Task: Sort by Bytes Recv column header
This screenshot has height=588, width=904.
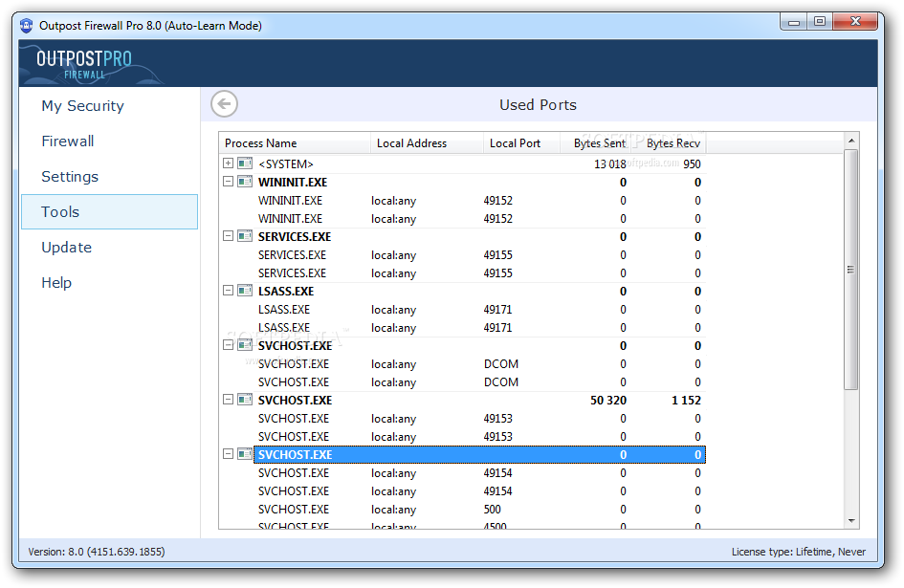Action: tap(669, 143)
